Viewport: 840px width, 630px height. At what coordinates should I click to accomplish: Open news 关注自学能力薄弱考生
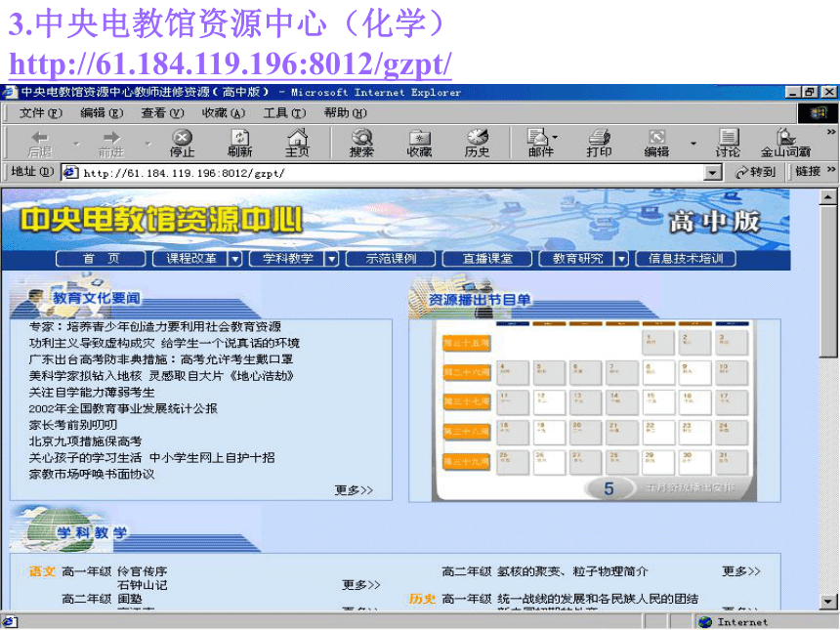(92, 392)
